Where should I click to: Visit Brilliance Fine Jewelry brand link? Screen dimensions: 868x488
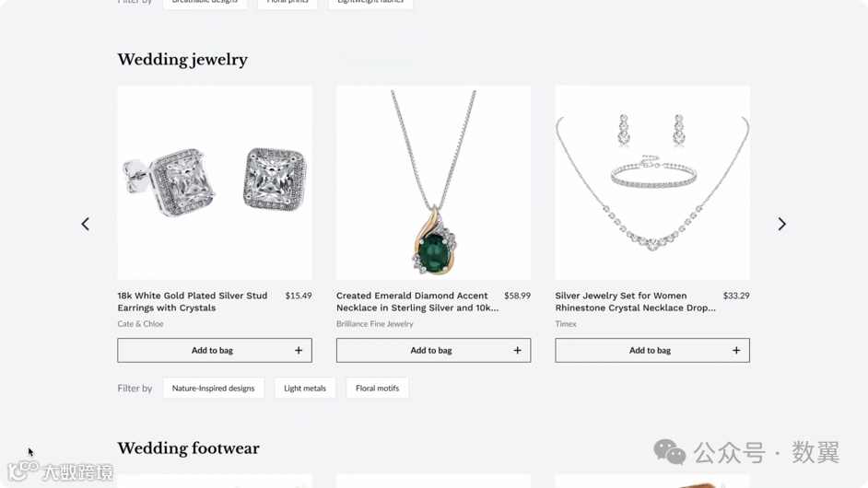coord(375,324)
